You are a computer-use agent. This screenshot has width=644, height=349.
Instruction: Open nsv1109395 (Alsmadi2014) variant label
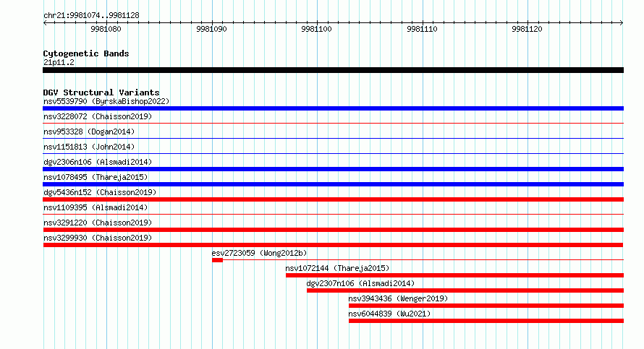[96, 207]
